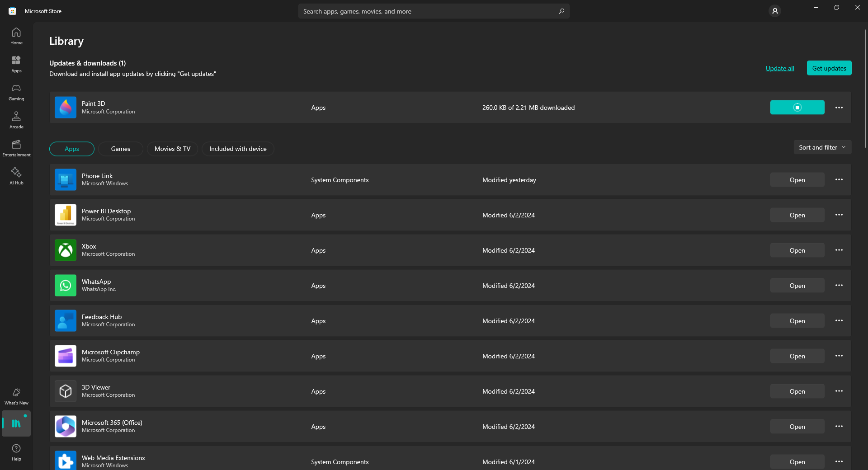The image size is (868, 470).
Task: Stop the Paint 3D download
Action: (x=797, y=108)
